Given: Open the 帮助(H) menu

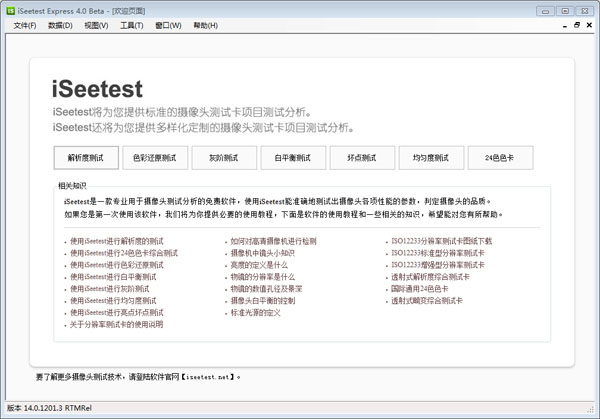Looking at the screenshot, I should (x=205, y=26).
